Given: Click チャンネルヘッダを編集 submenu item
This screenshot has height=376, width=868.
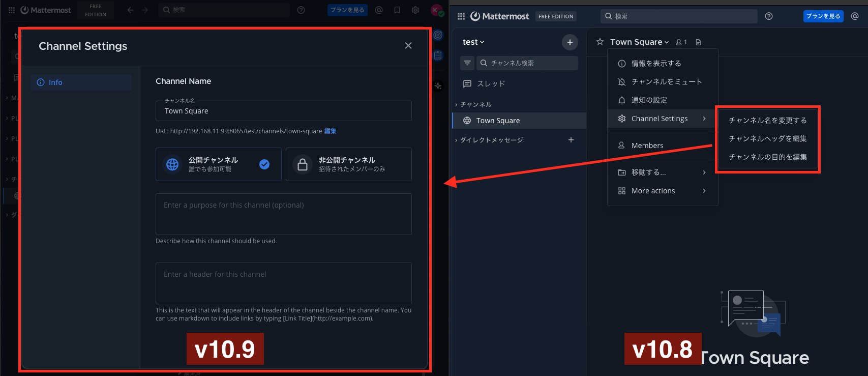Looking at the screenshot, I should click(767, 139).
